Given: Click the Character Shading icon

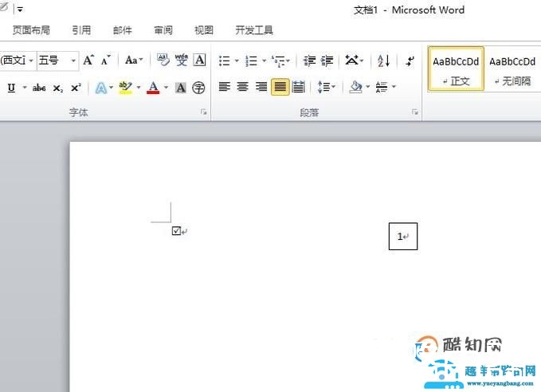Looking at the screenshot, I should [x=180, y=88].
